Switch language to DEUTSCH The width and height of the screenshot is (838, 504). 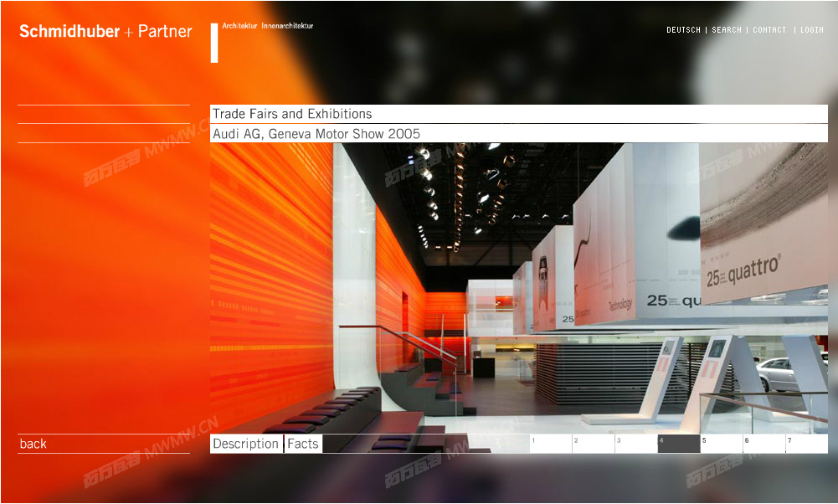[683, 30]
